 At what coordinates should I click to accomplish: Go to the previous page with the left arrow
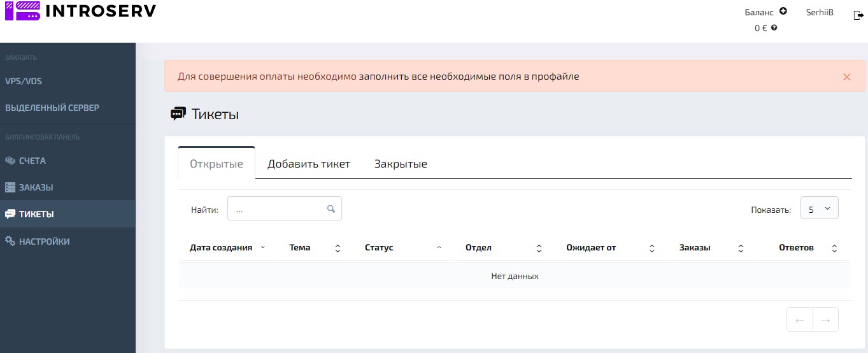tap(800, 320)
